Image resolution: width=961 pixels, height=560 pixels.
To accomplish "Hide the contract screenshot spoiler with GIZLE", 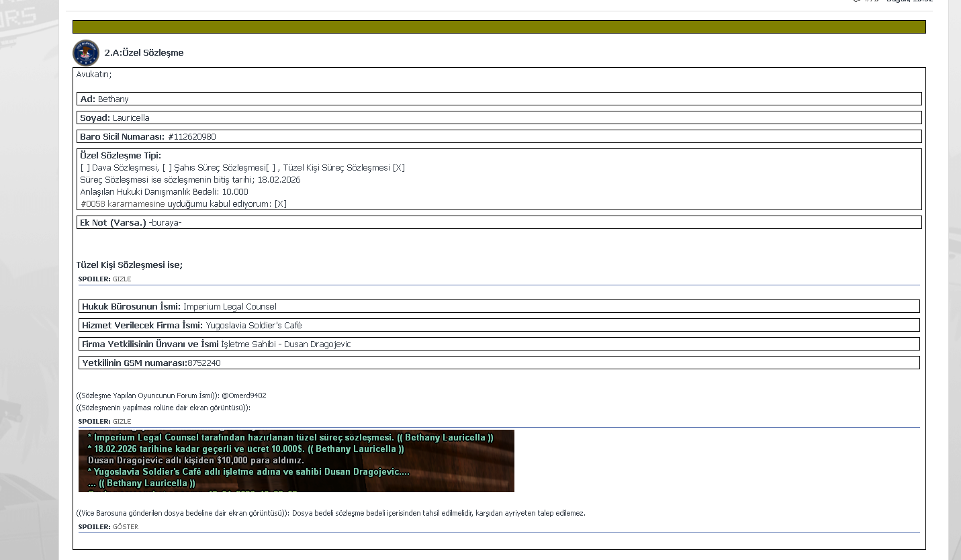I will coord(122,421).
